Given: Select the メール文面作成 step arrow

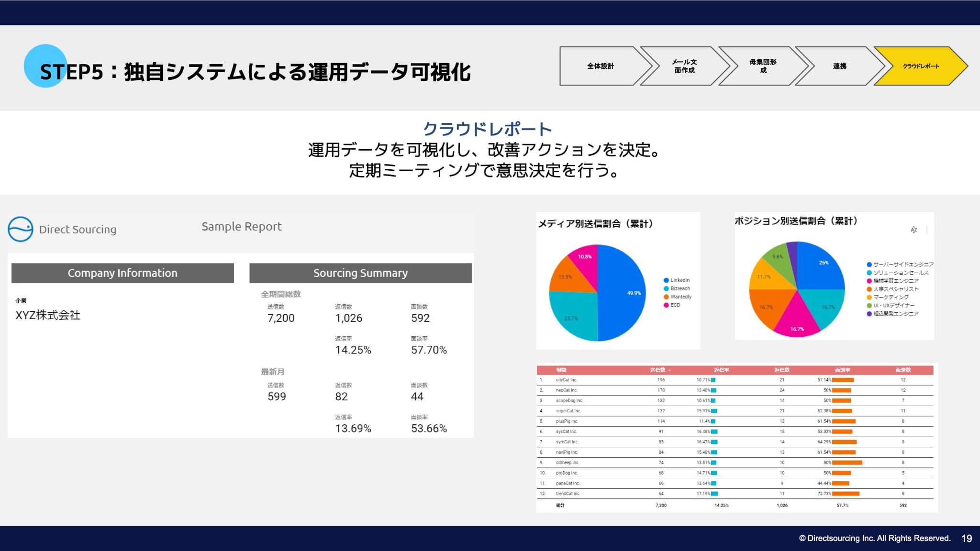Looking at the screenshot, I should coord(684,66).
